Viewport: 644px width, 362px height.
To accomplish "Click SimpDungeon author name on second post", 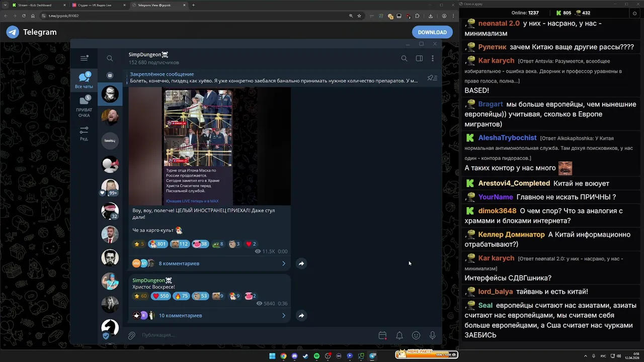I will (152, 280).
